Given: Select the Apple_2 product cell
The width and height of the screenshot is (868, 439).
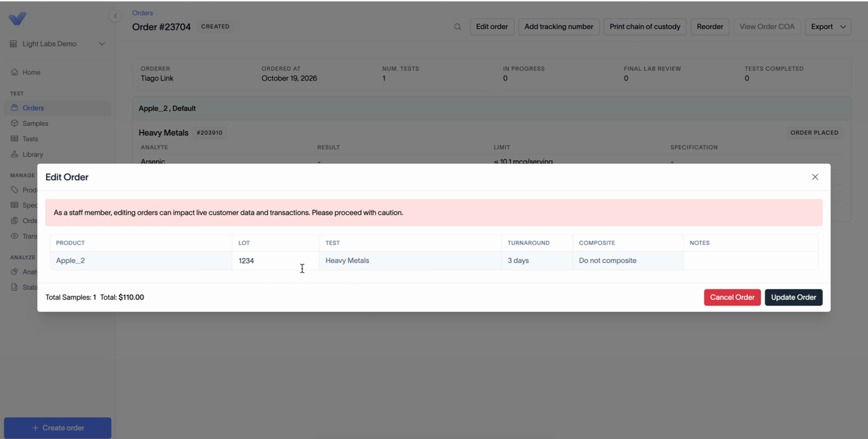Looking at the screenshot, I should coord(141,260).
